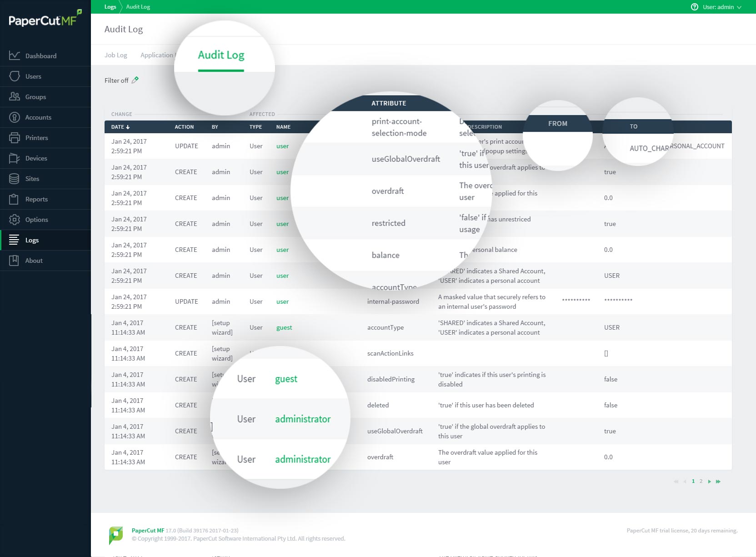Screen dimensions: 756x557
Task: Click the ATTRIBUTE column header
Action: coord(389,103)
